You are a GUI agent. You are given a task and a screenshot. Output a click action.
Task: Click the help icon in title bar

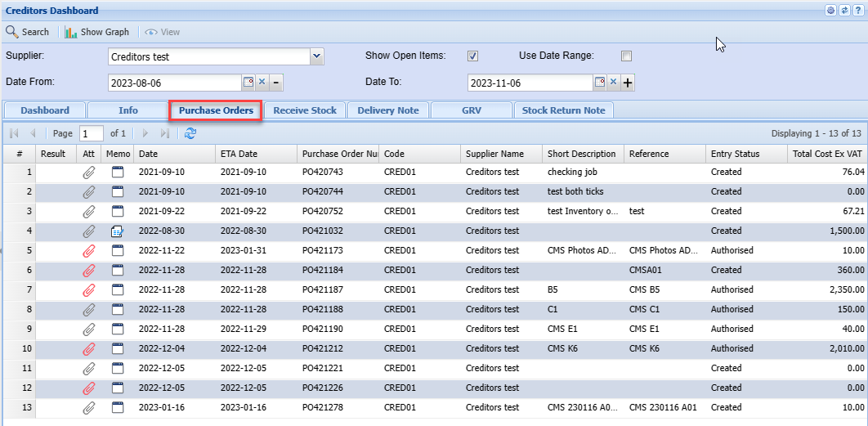click(857, 11)
